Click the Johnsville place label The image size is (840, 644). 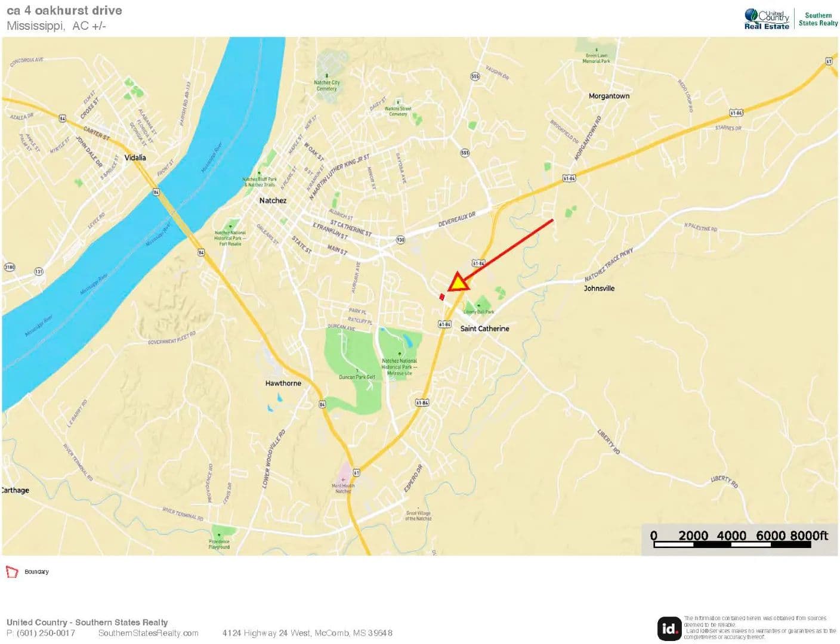pyautogui.click(x=599, y=289)
